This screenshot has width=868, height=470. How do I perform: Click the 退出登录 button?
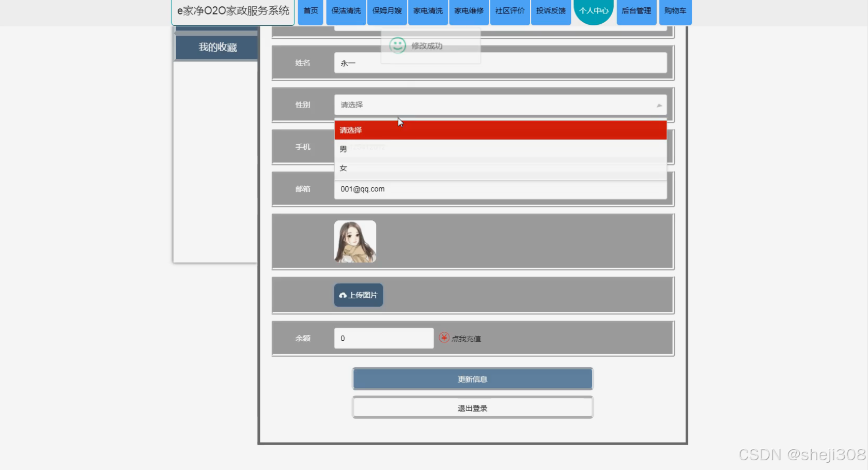[472, 407]
